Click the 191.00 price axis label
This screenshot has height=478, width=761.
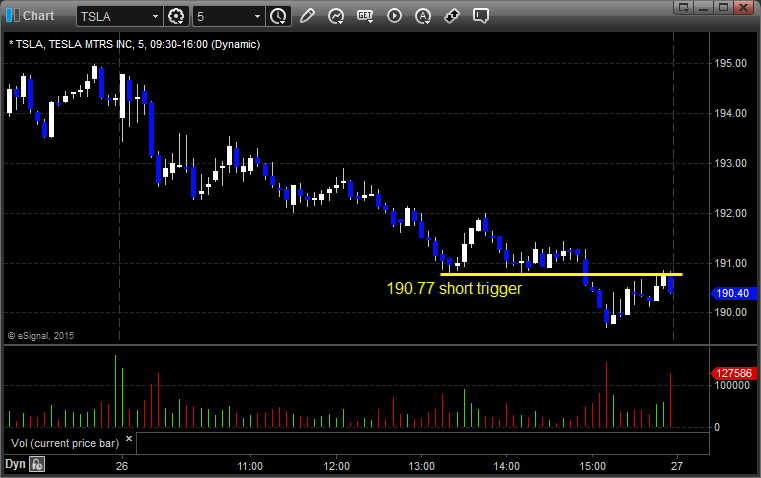coord(730,263)
